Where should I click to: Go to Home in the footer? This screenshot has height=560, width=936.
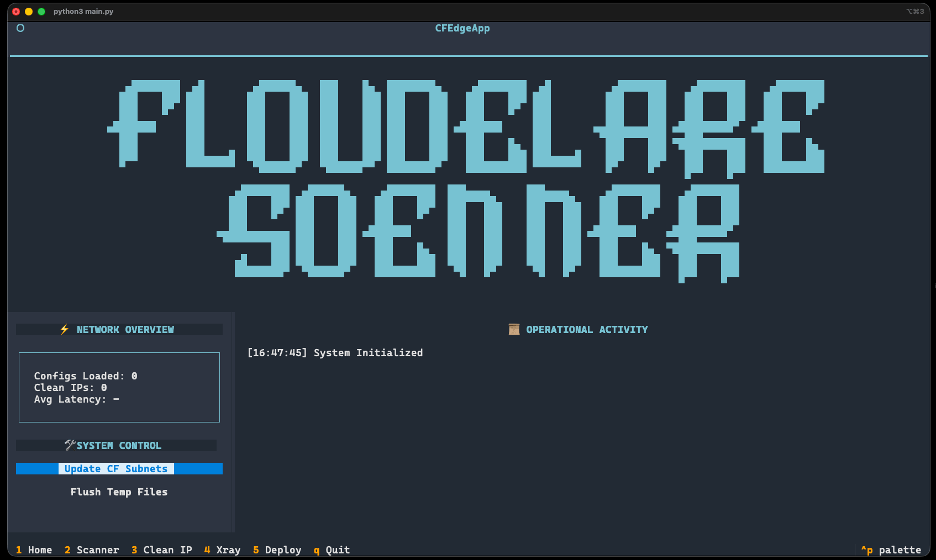click(x=34, y=550)
